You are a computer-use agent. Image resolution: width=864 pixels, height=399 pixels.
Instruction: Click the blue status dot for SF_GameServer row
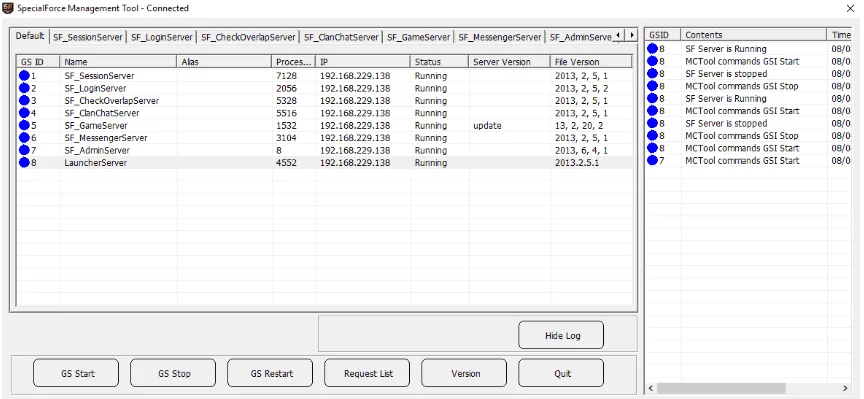click(x=24, y=126)
